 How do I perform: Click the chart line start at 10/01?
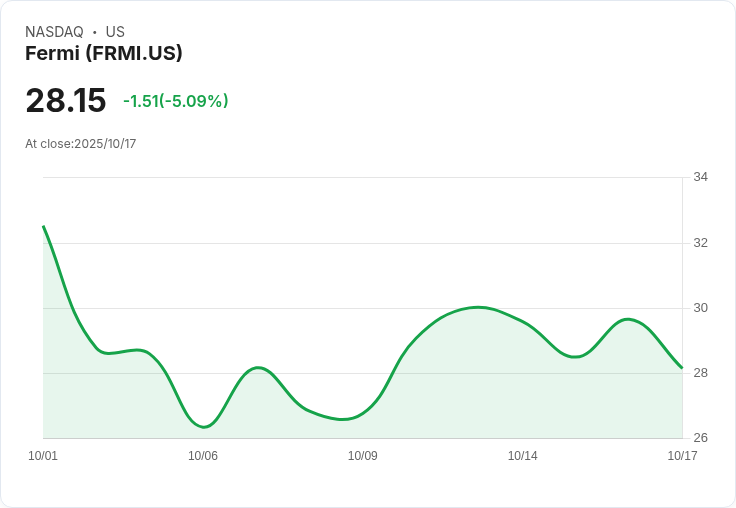pyautogui.click(x=44, y=227)
